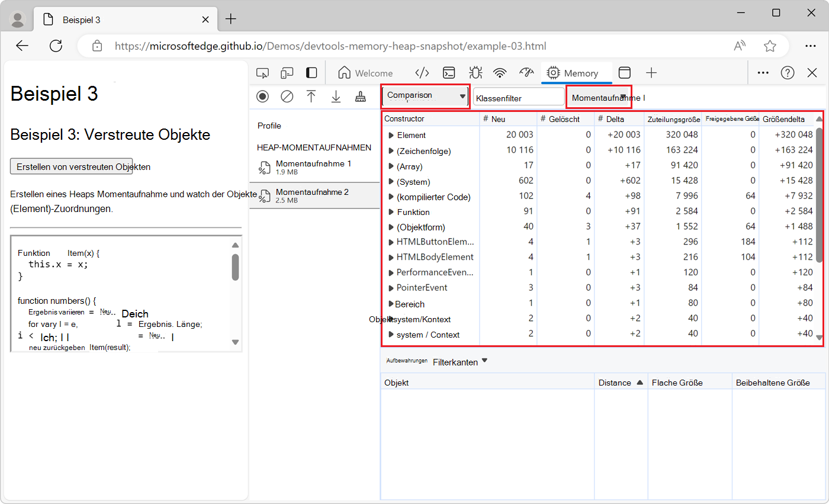Viewport: 829px width, 504px height.
Task: Open the Elements tool code icon
Action: [x=422, y=73]
